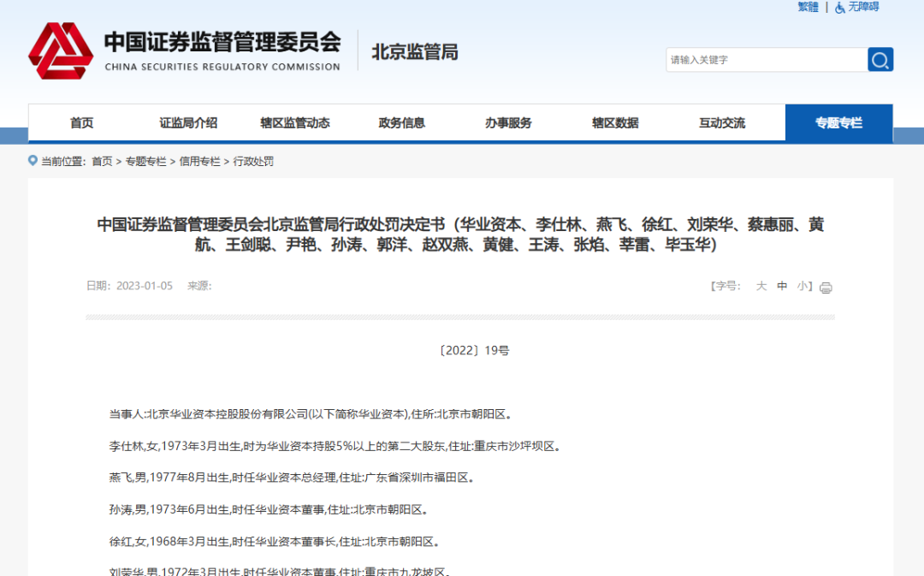Open the 互动交流 menu
The height and width of the screenshot is (576, 924).
(722, 123)
